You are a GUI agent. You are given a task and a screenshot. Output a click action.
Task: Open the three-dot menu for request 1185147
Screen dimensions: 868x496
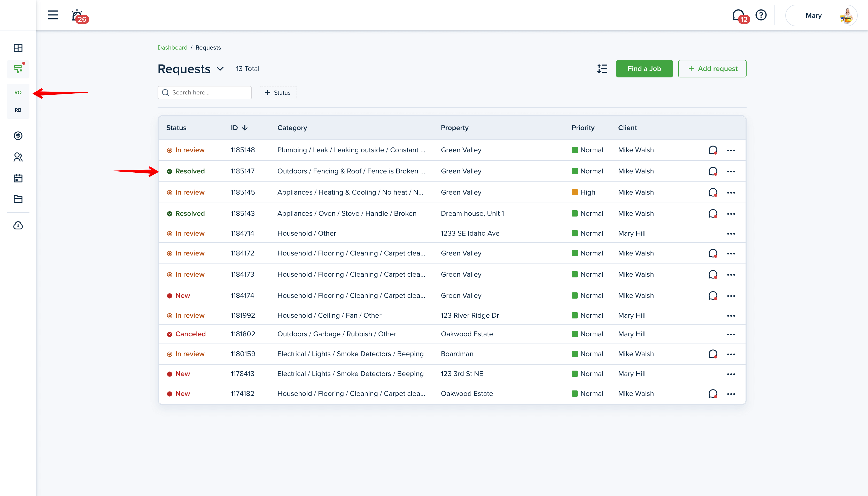(x=731, y=171)
